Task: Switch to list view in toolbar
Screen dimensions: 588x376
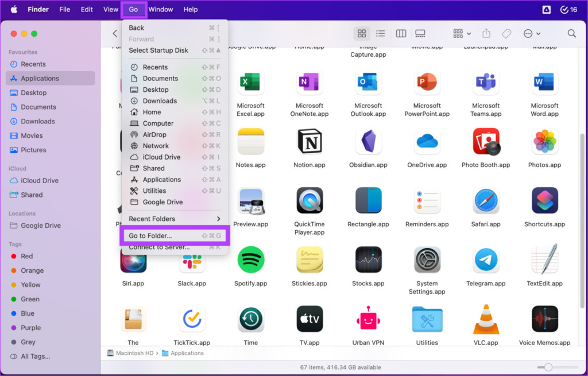Action: click(380, 34)
